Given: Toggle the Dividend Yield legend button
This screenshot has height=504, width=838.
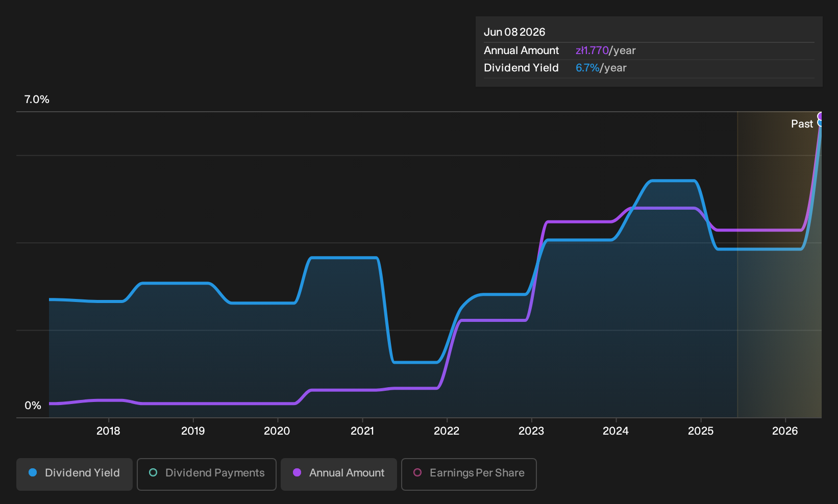Looking at the screenshot, I should coord(75,474).
